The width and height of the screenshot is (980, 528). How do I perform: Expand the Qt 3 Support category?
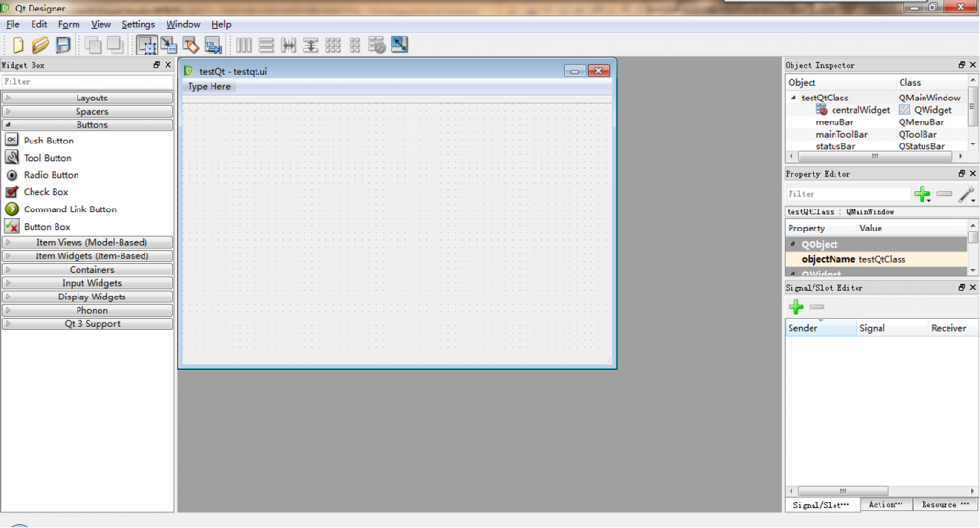point(87,324)
